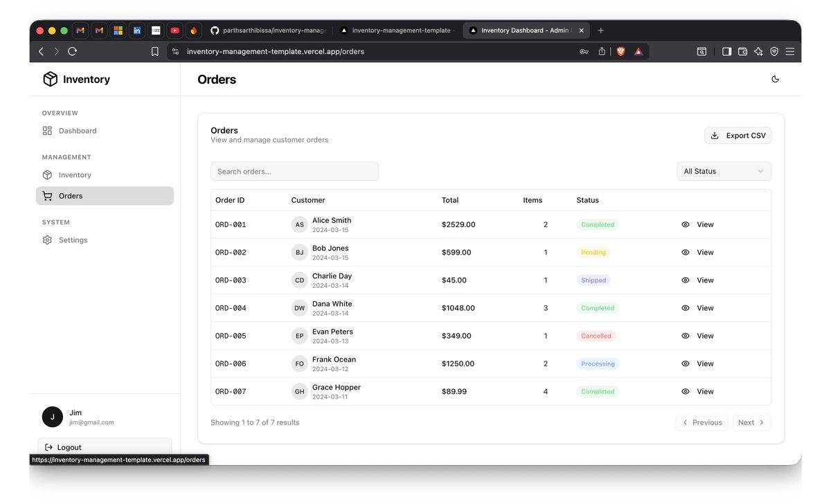The width and height of the screenshot is (831, 504).
Task: Click the browser address bar URL
Action: [276, 51]
